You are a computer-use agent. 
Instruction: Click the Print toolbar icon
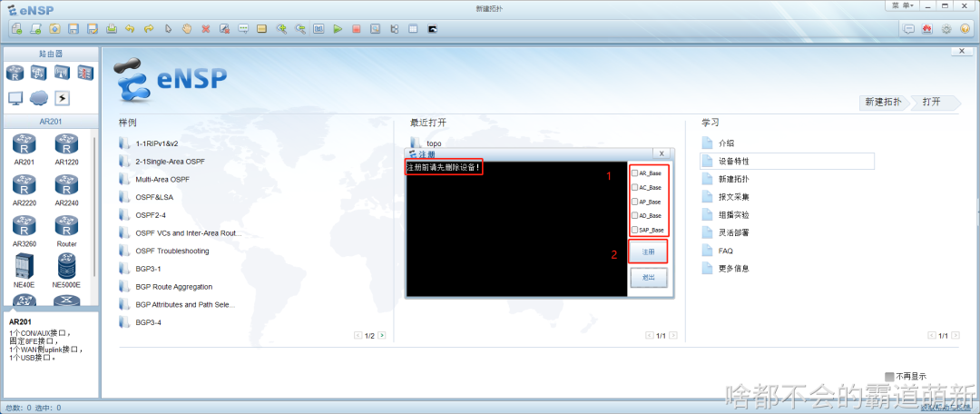(x=112, y=29)
